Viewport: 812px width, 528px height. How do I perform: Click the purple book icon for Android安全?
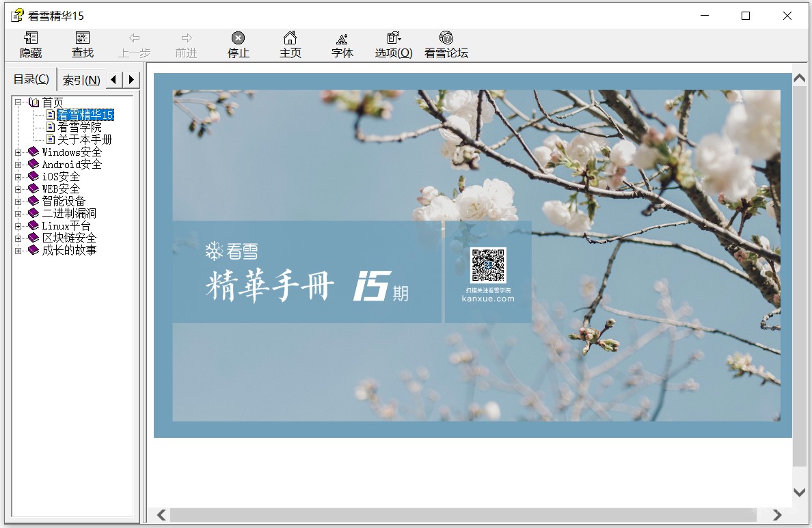coord(33,164)
